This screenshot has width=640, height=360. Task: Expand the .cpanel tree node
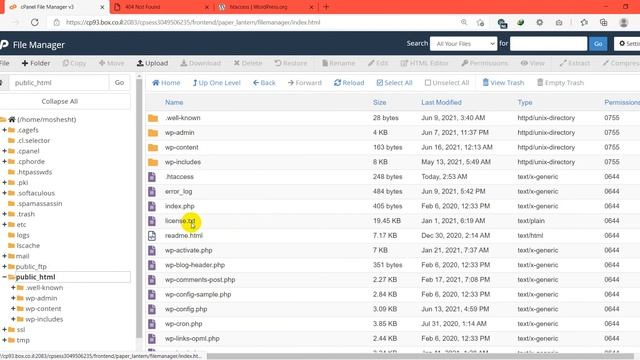(x=4, y=151)
